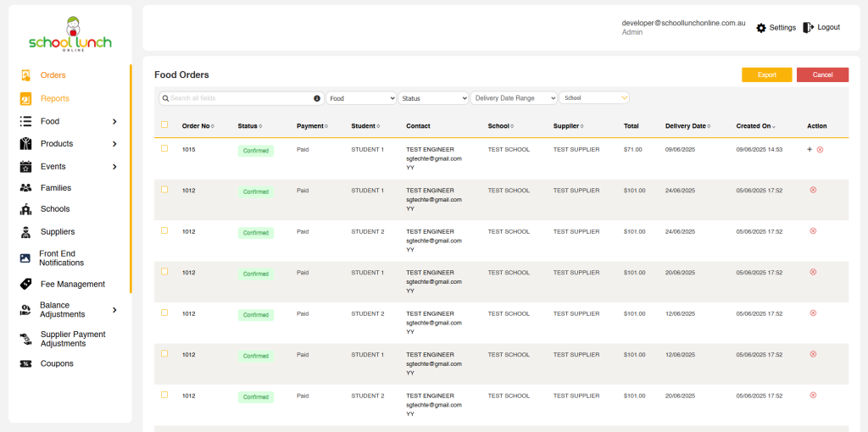Select checkbox for order 1012 STUDENT 2 24/06/2025
Image resolution: width=868 pixels, height=432 pixels.
164,230
